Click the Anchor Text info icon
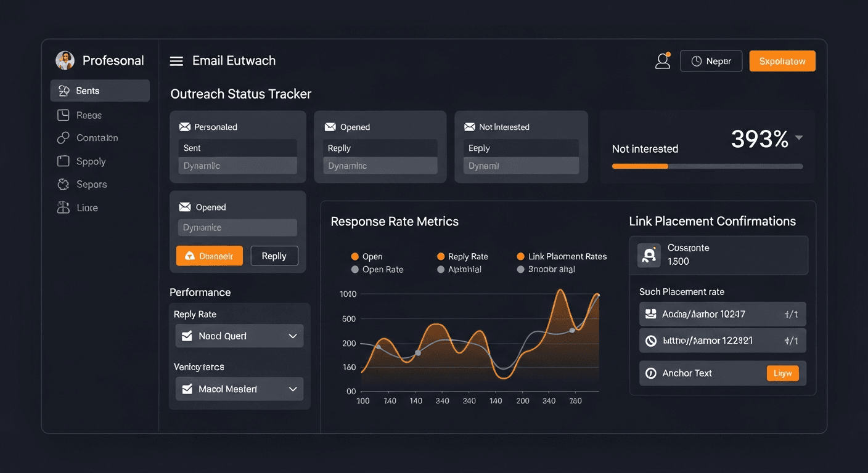This screenshot has height=473, width=868. [650, 373]
